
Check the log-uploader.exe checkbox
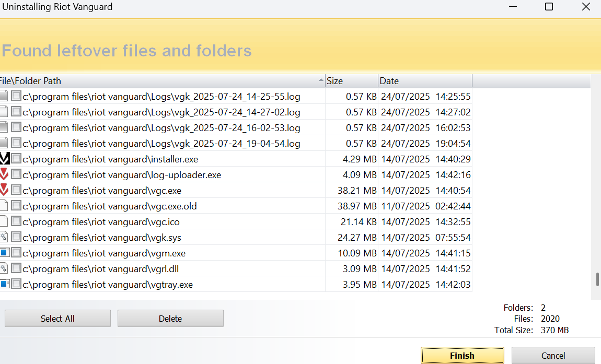click(x=16, y=174)
